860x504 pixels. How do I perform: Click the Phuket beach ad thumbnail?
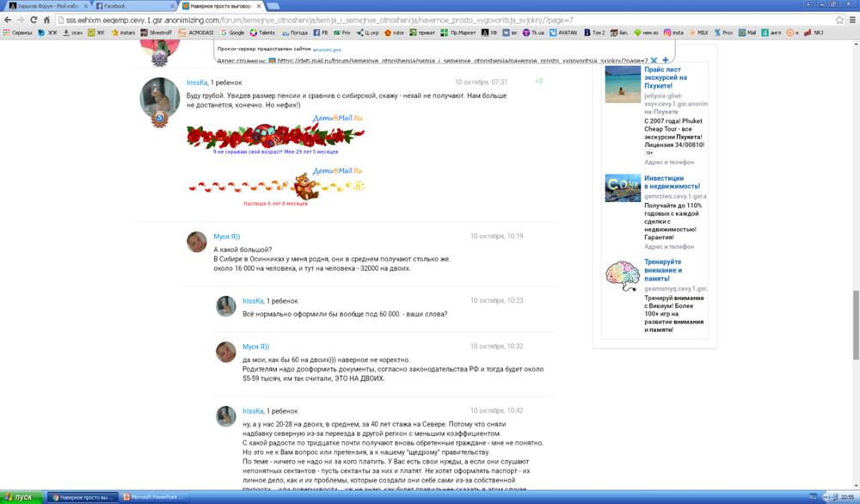pos(623,84)
